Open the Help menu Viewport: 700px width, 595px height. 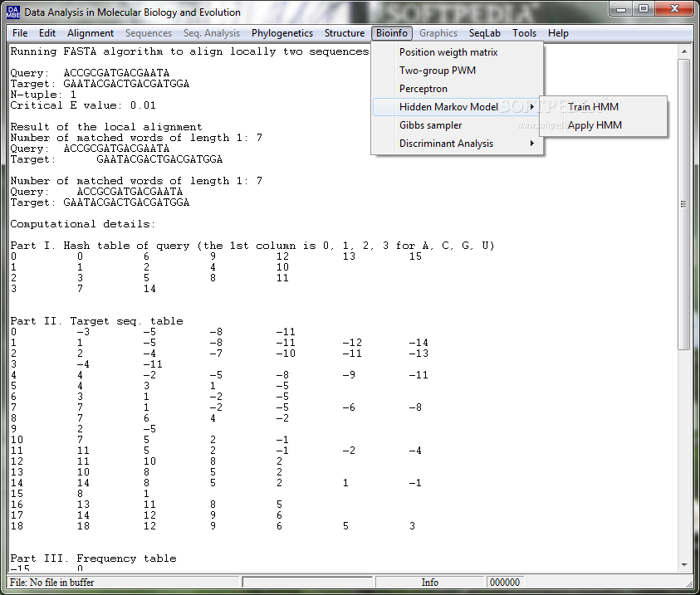pyautogui.click(x=558, y=33)
